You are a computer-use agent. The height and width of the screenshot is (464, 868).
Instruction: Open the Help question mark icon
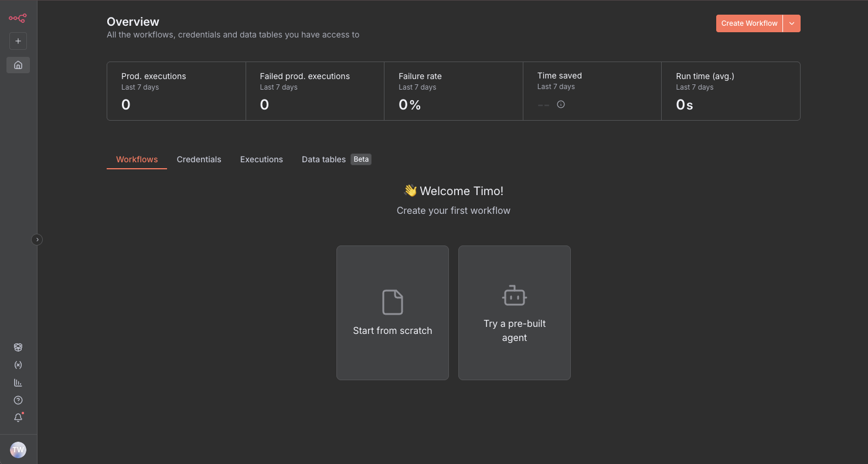click(18, 400)
